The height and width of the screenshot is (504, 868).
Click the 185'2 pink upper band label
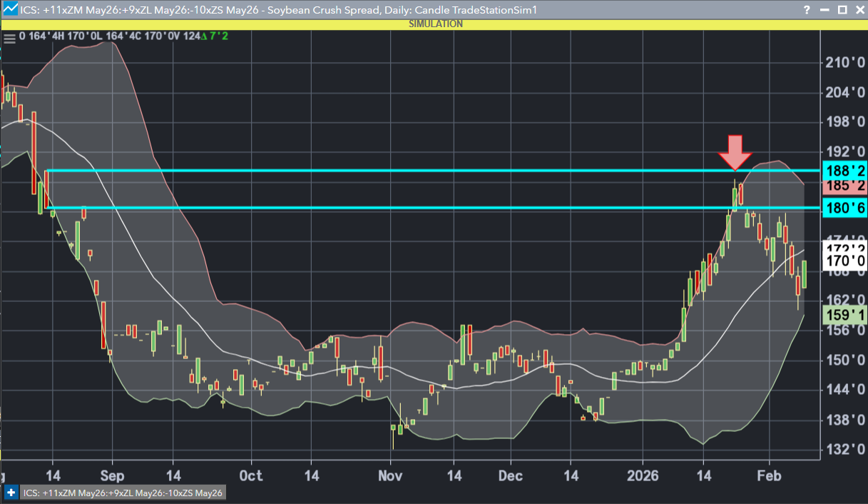click(x=844, y=186)
